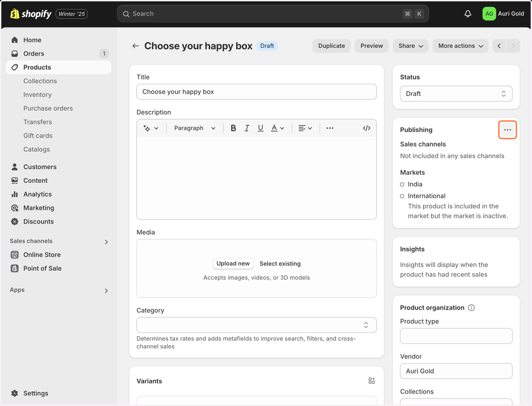Open notifications bell
The image size is (532, 406).
[468, 14]
